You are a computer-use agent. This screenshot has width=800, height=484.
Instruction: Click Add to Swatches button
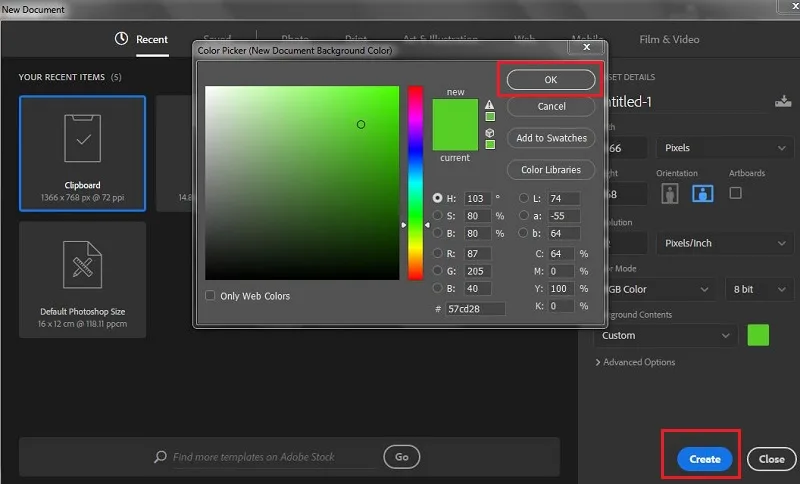551,138
